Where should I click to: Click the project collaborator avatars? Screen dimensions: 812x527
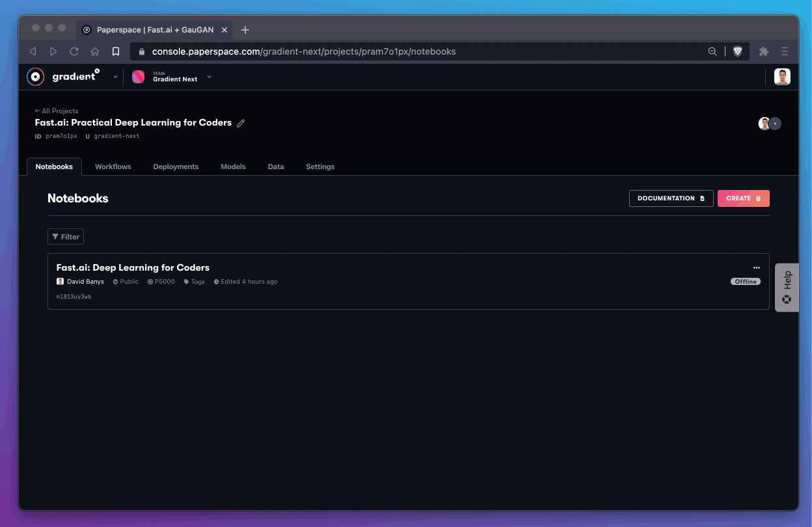coord(770,124)
